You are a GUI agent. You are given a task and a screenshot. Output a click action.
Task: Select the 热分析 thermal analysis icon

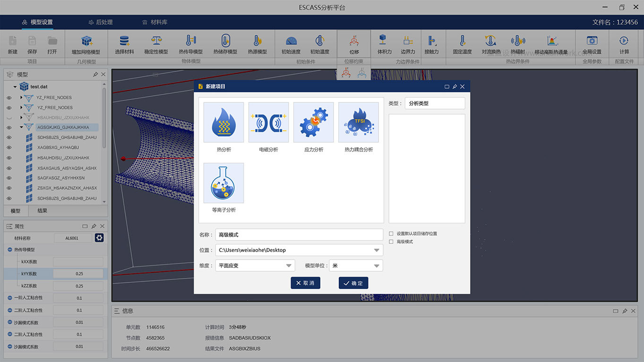pyautogui.click(x=223, y=122)
